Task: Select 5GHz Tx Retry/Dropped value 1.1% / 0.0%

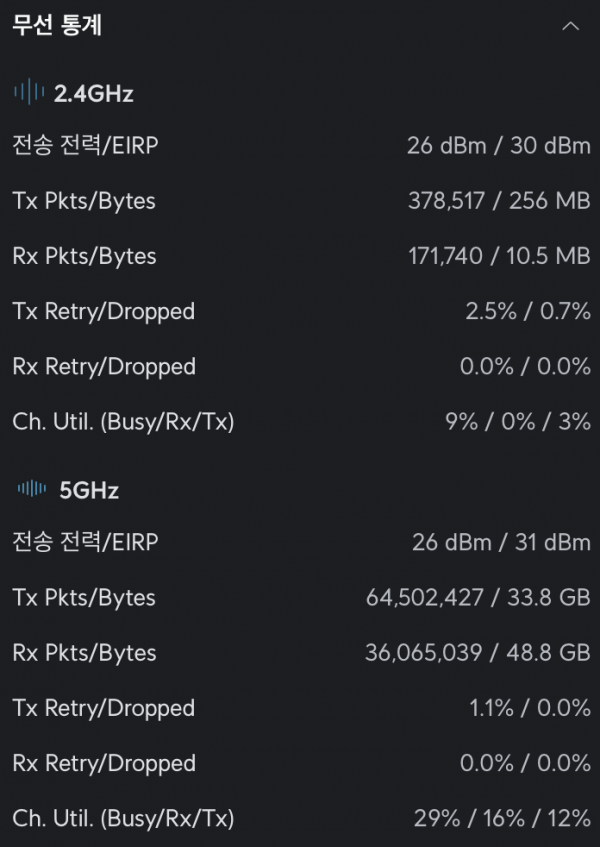Action: tap(530, 708)
